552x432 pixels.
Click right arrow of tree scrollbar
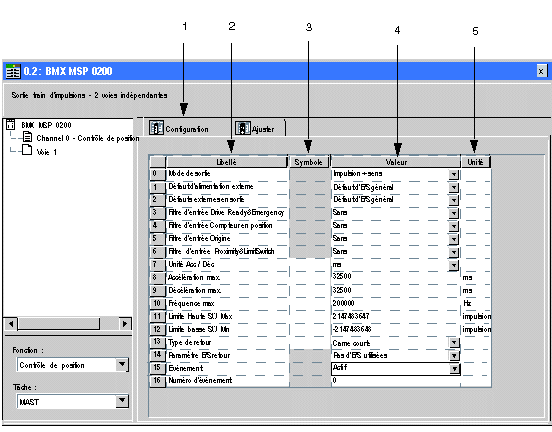click(x=125, y=324)
